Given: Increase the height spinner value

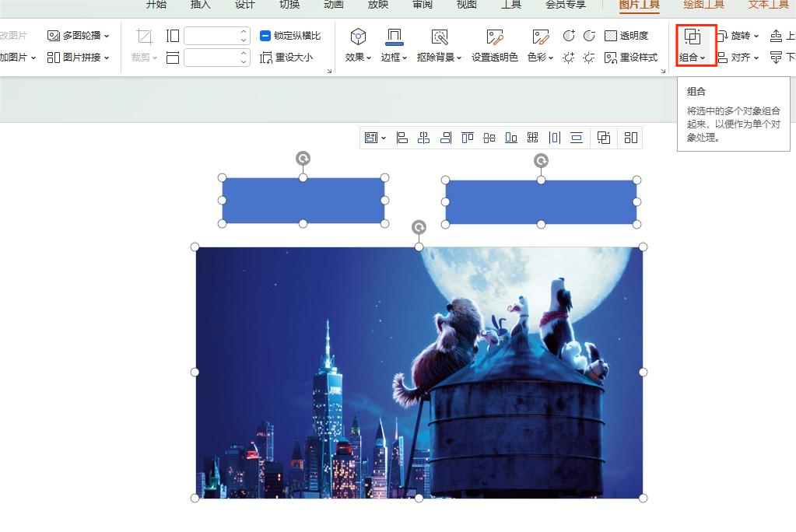Looking at the screenshot, I should click(x=244, y=31).
